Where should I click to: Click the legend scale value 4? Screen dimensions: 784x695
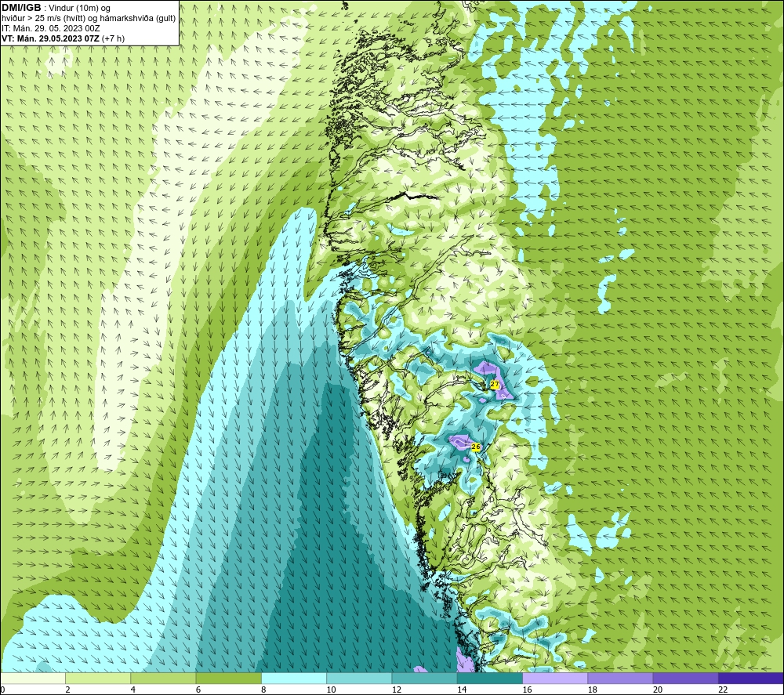[133, 690]
